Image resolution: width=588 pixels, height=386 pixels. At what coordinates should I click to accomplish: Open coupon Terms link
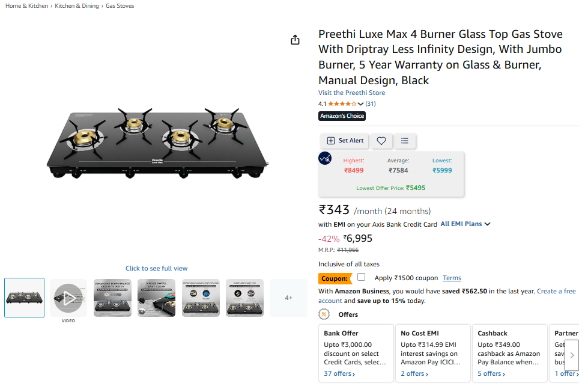(x=452, y=278)
